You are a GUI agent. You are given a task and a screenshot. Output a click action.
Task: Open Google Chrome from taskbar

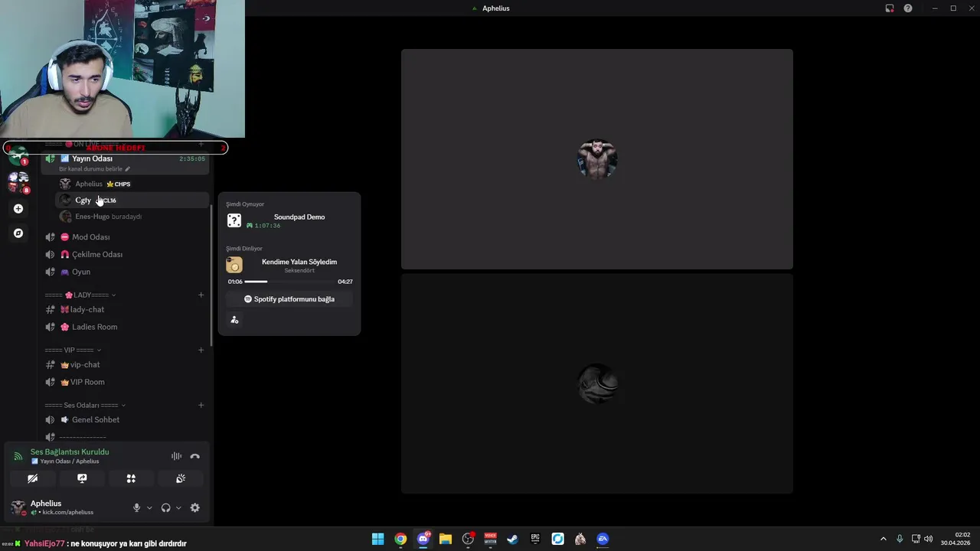400,539
